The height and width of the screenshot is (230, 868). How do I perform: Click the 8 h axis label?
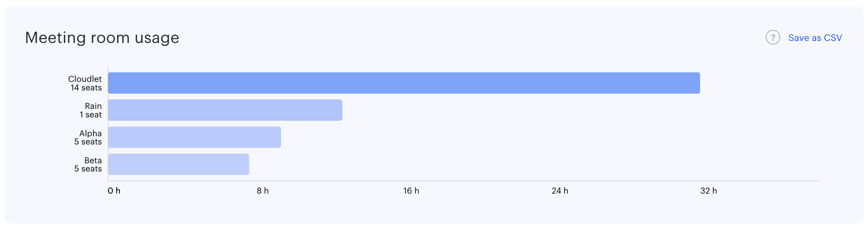point(262,191)
